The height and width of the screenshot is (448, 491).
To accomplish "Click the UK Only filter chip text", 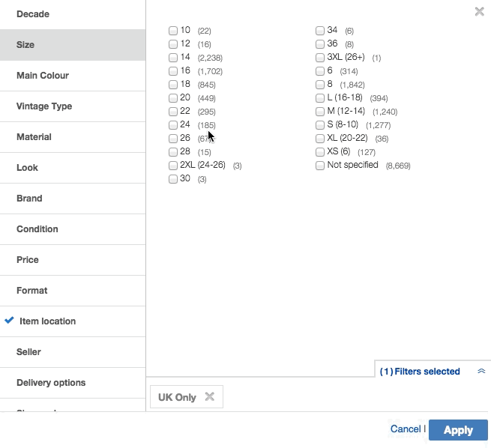I will click(177, 397).
